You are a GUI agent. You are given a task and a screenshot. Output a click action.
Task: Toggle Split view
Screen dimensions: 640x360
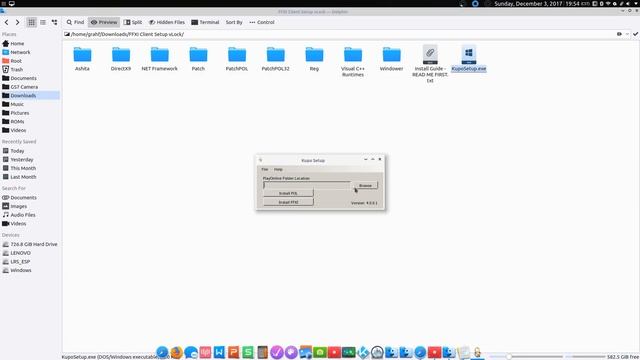coord(133,22)
